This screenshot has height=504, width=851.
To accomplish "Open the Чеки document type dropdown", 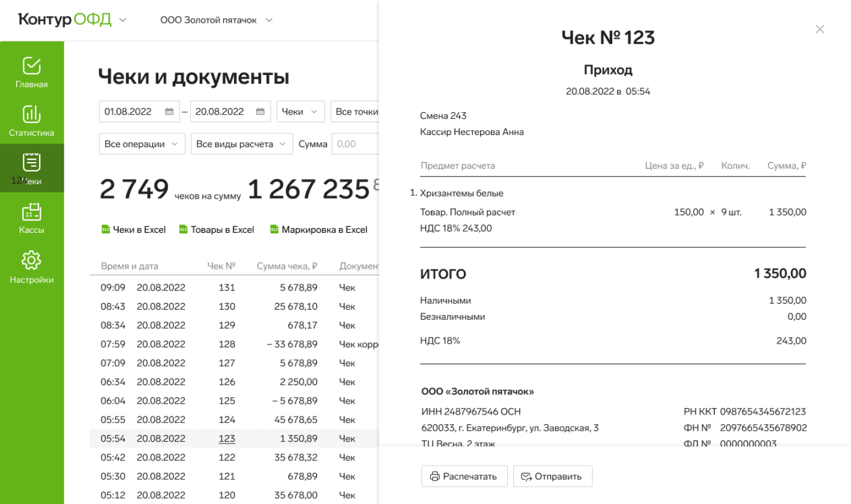I will click(300, 112).
